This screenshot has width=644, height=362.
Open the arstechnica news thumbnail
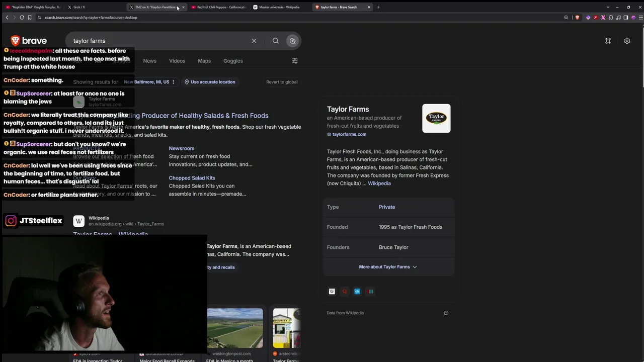point(287,328)
